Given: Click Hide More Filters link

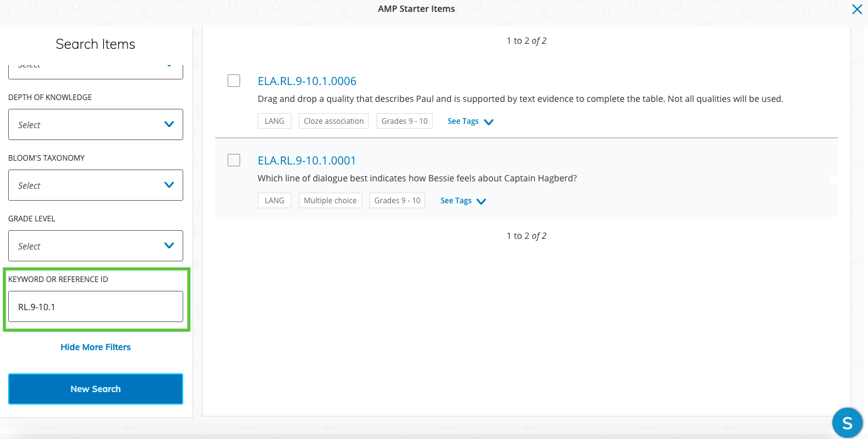Looking at the screenshot, I should [96, 347].
